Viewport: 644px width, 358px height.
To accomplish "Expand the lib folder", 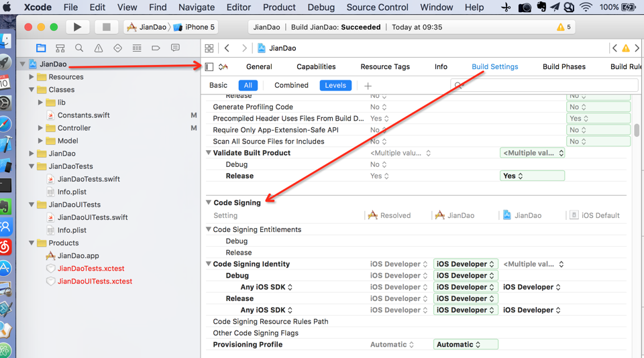I will 40,102.
